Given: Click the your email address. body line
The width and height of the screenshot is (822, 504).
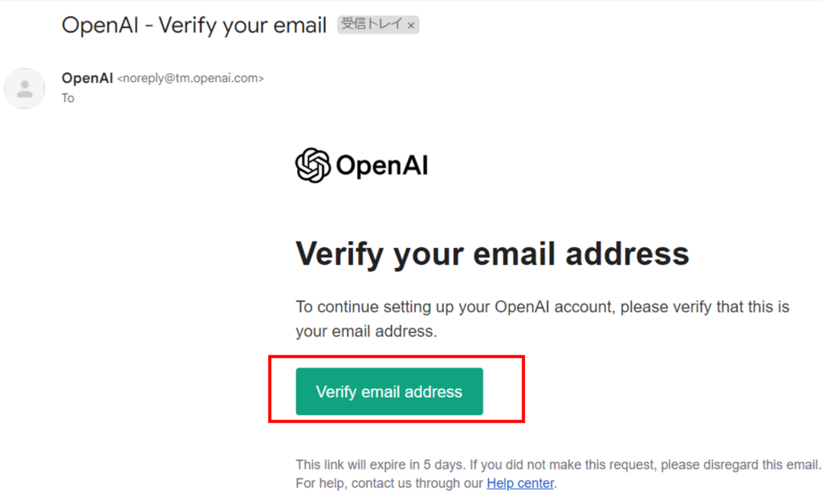Looking at the screenshot, I should 366,331.
